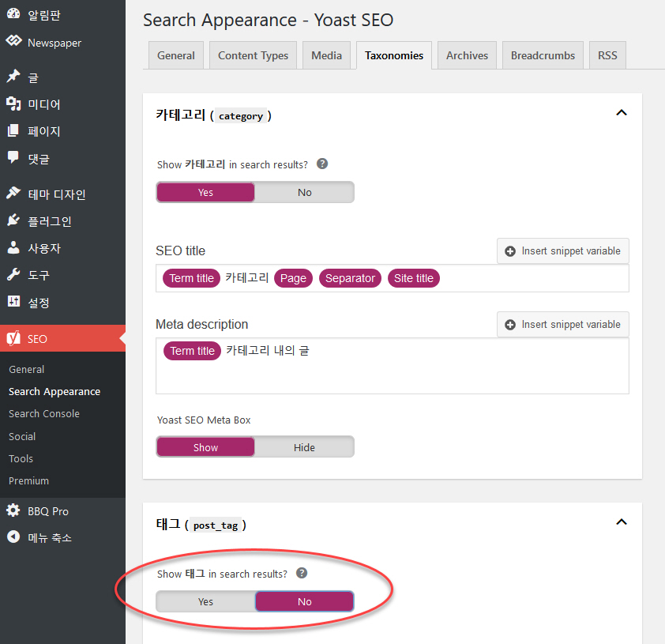Click the 미디어 media icon

[x=13, y=104]
